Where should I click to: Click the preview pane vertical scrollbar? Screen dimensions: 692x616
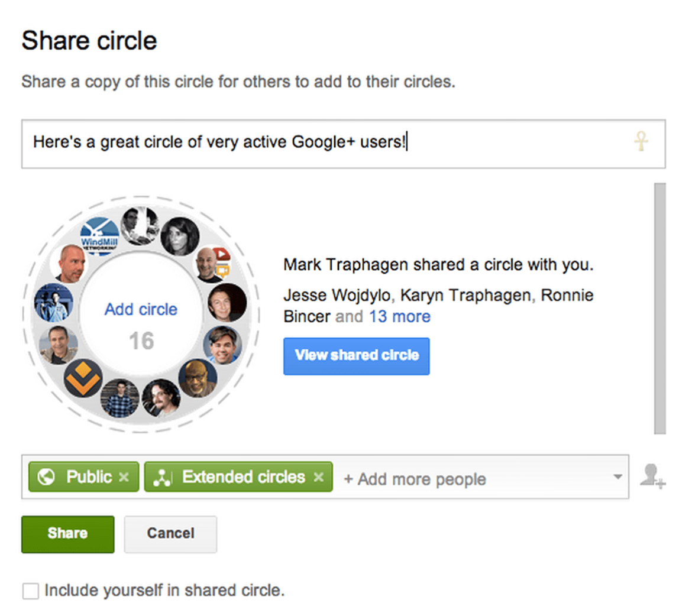(x=659, y=307)
